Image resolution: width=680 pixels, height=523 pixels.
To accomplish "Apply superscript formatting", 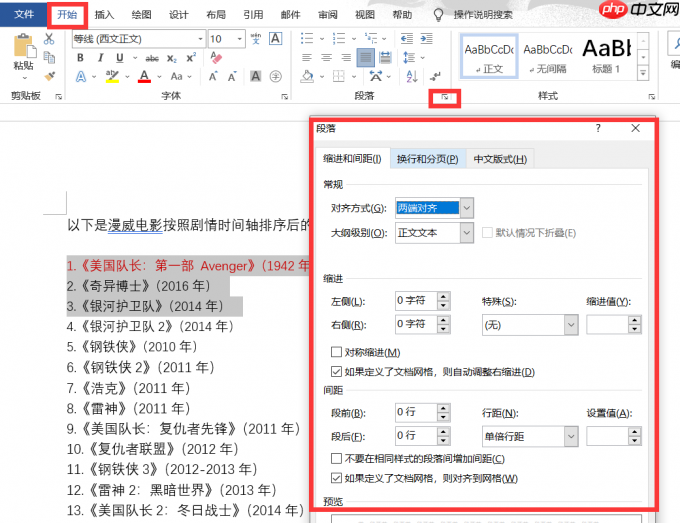I will point(191,58).
